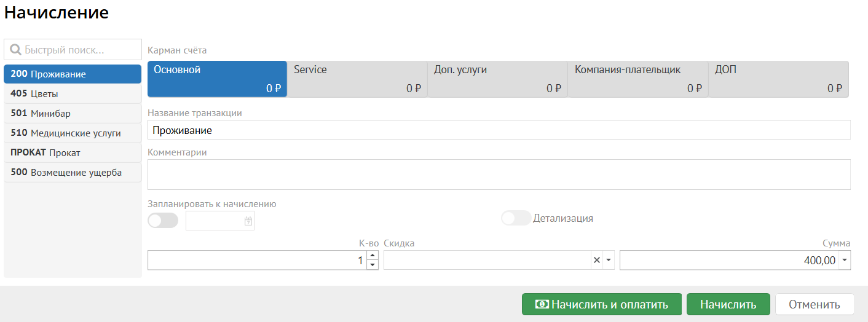Screen dimensions: 868x322
Task: Choose 510 Медицинские услуги item
Action: click(x=73, y=133)
